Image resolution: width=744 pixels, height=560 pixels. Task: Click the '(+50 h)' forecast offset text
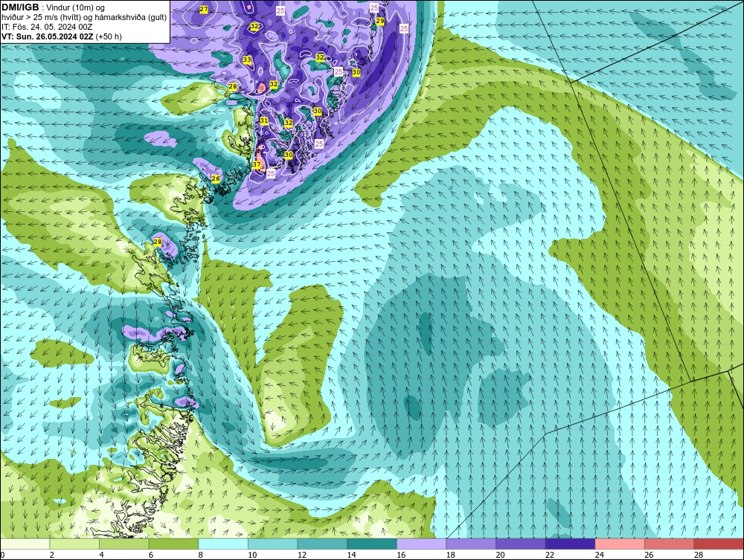pos(109,36)
